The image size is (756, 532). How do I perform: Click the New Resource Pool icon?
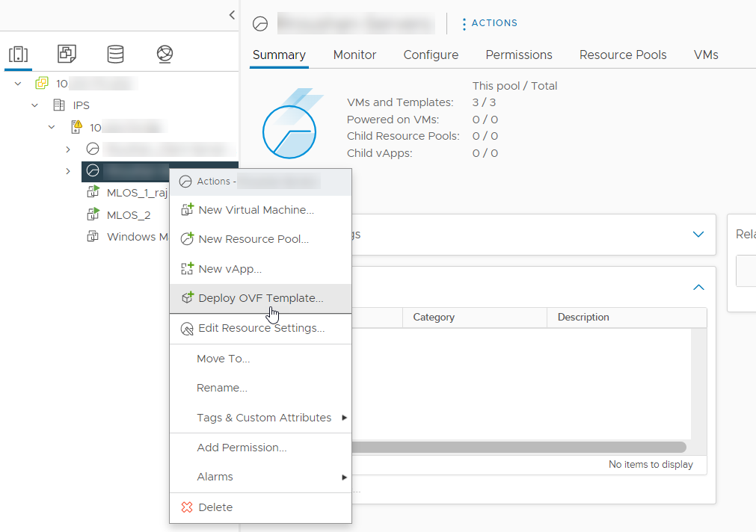coord(187,238)
